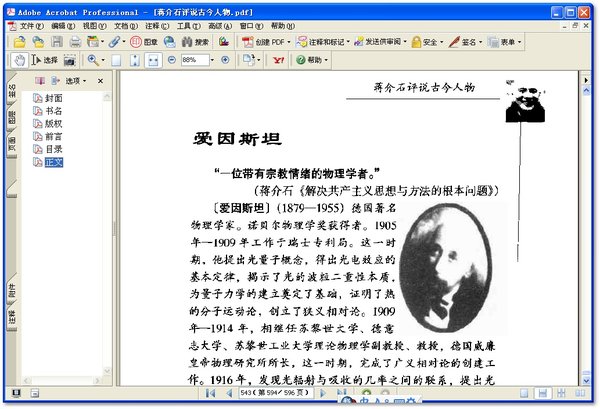
Task: Go to 前言 bookmark
Action: click(54, 136)
